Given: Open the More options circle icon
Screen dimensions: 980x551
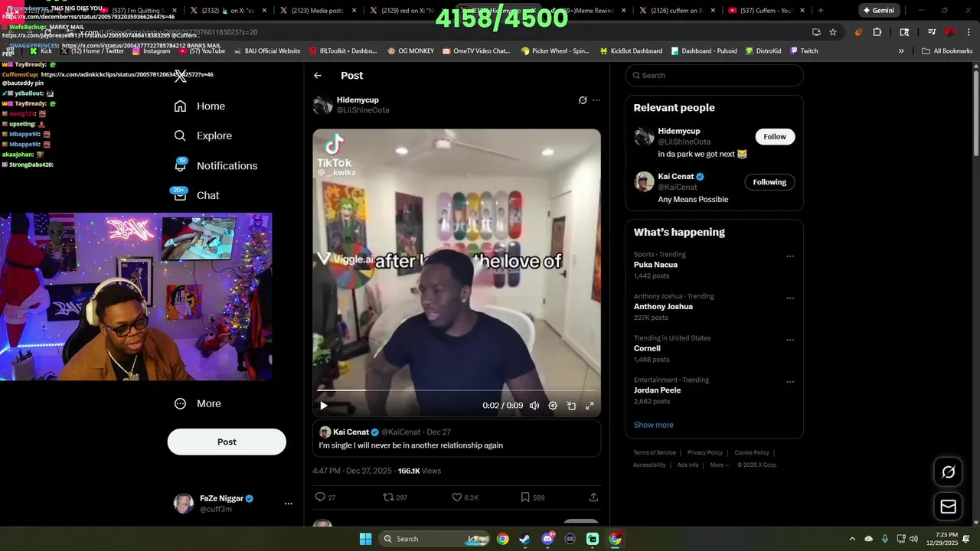Looking at the screenshot, I should (x=180, y=403).
